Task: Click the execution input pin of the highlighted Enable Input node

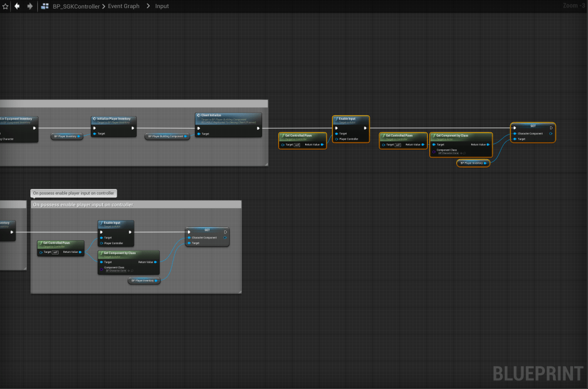Action: click(336, 128)
